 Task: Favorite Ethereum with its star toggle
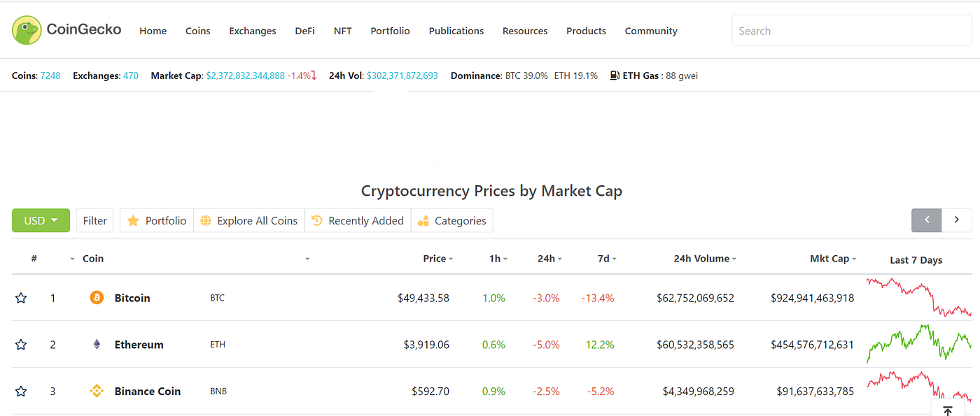pos(21,345)
